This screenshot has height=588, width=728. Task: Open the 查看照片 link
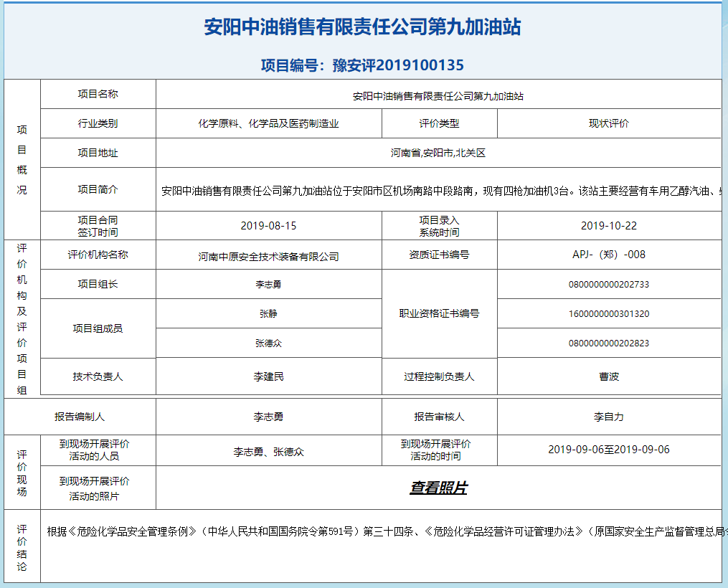click(x=438, y=488)
